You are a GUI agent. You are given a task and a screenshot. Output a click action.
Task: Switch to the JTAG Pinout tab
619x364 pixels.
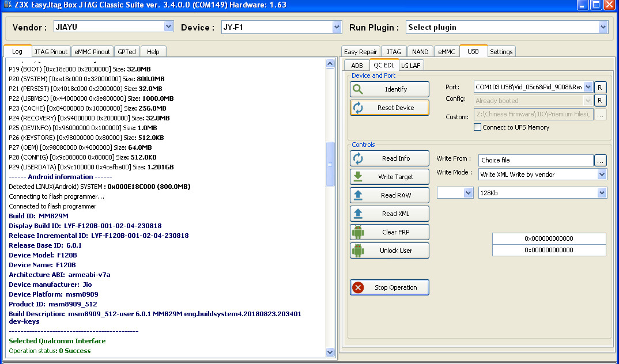pos(51,52)
